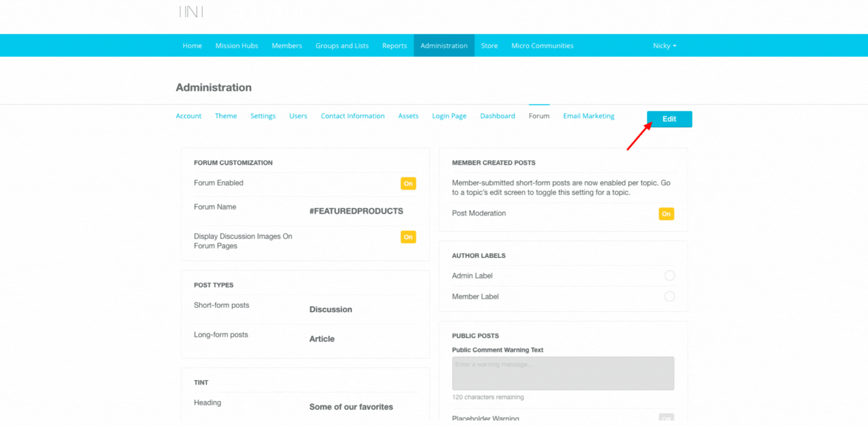Click the Article long-form value

pos(322,339)
